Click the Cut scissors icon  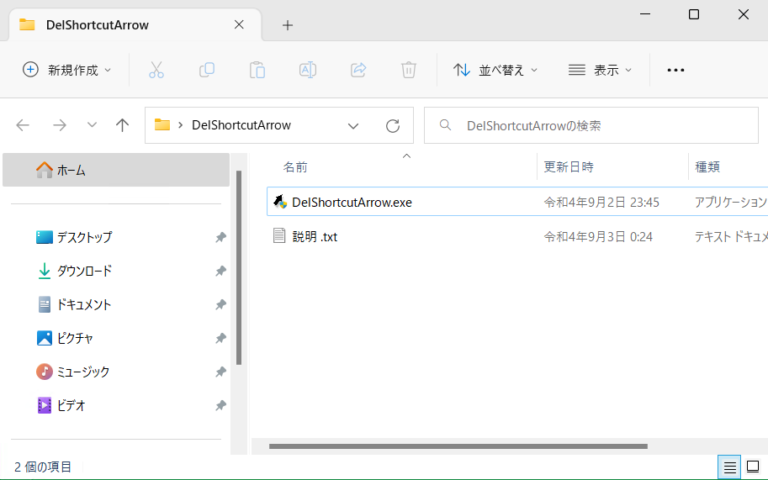coord(156,70)
